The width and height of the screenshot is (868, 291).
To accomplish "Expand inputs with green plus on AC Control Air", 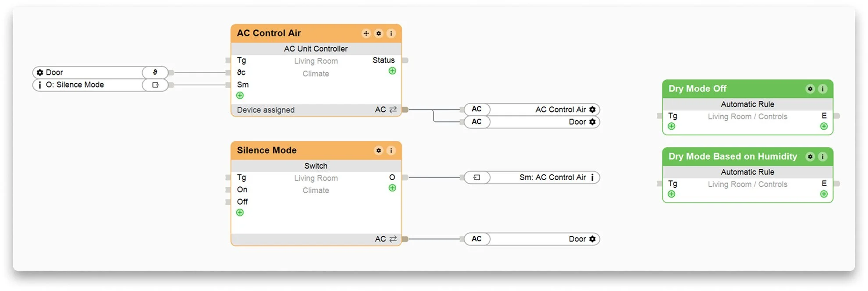I will click(x=240, y=96).
